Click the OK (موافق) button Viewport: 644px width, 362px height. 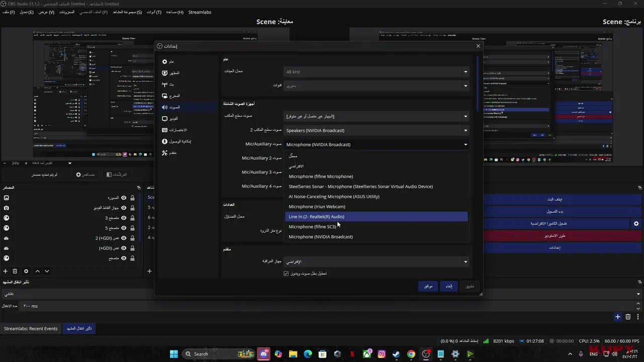pyautogui.click(x=428, y=286)
